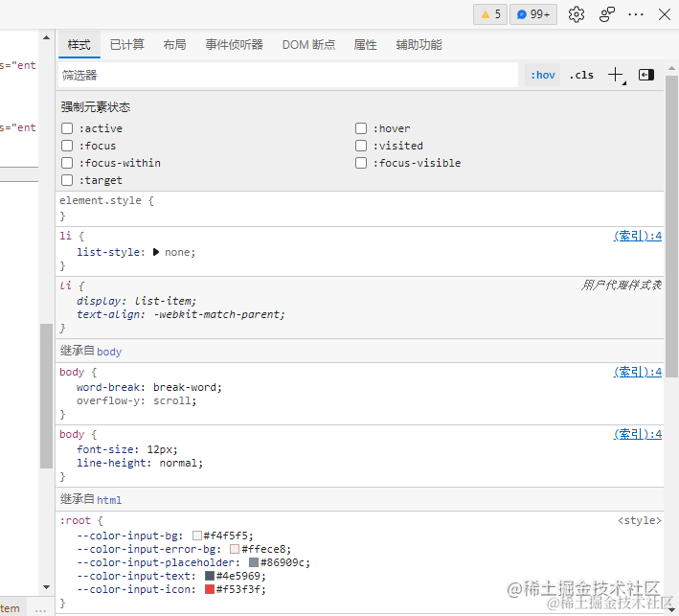679x616 pixels.
Task: Toggle the computed styles sidebar icon
Action: click(x=646, y=75)
